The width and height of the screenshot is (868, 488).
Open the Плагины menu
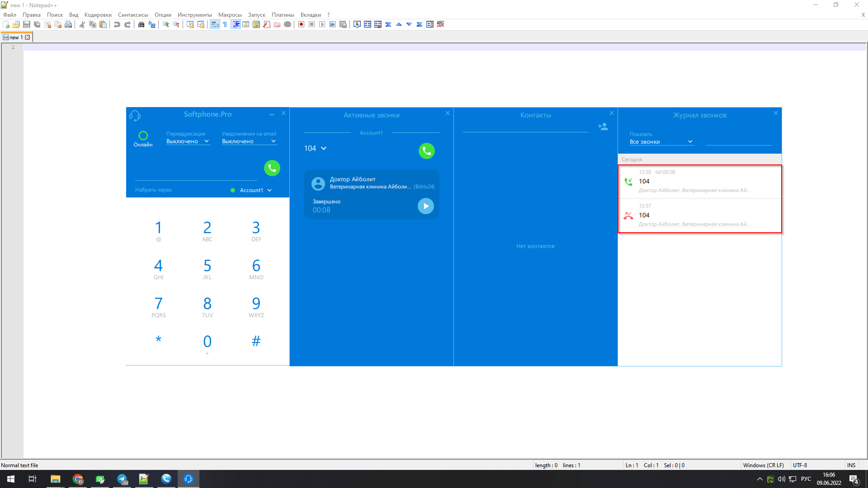click(x=283, y=15)
